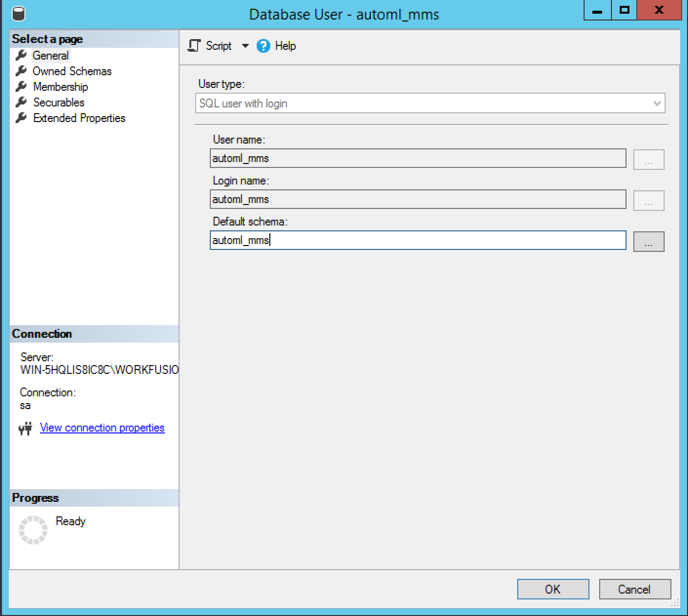Click the connection properties plug icon
This screenshot has height=616, width=688.
click(25, 429)
